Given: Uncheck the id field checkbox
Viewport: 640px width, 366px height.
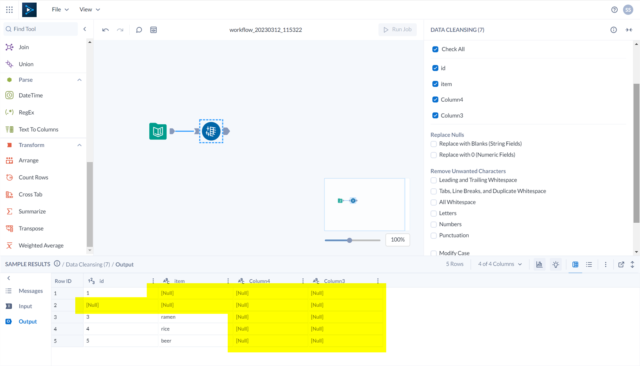Looking at the screenshot, I should pos(435,68).
